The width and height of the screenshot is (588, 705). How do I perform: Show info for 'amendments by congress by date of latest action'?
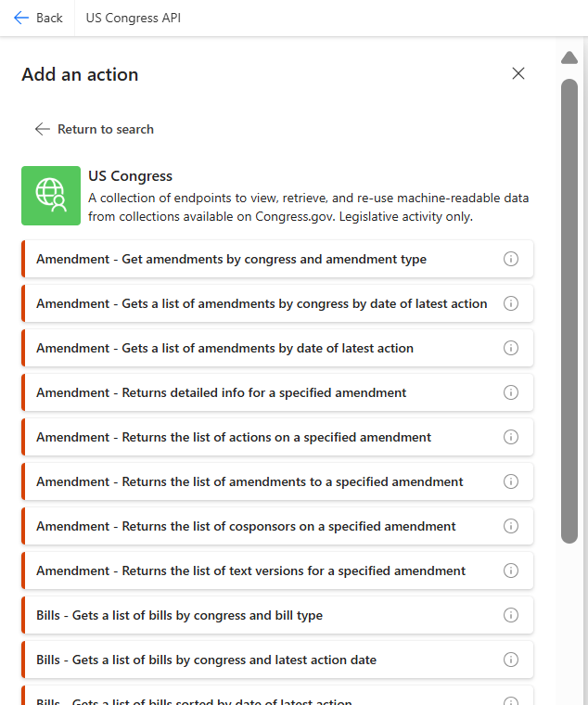510,303
